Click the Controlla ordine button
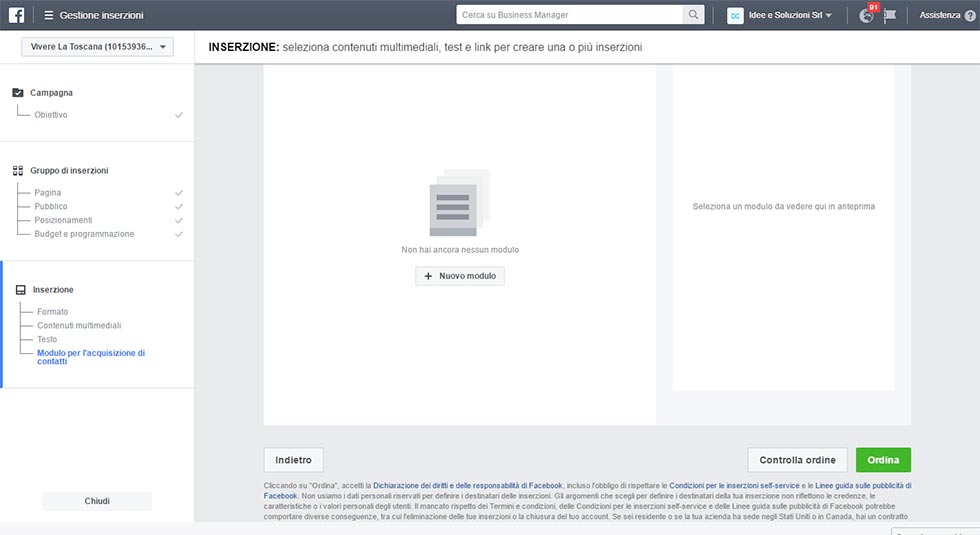Viewport: 980px width, 535px height. 798,460
